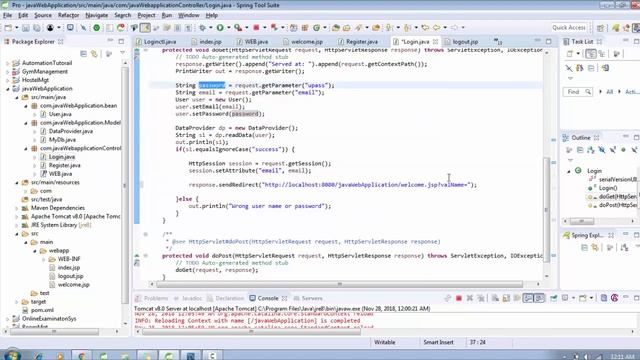Image resolution: width=640 pixels, height=360 pixels.
Task: Click All filter link in Task List
Action: pos(609,92)
